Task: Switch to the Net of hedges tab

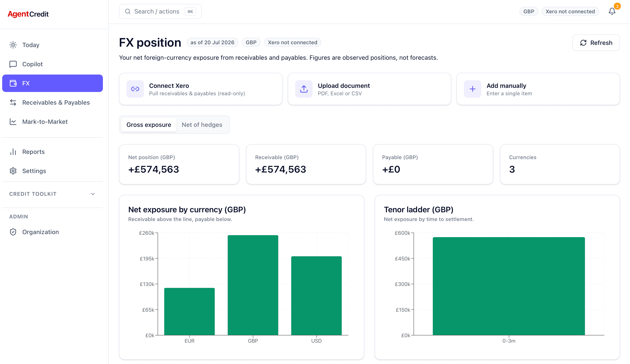Action: pos(202,124)
